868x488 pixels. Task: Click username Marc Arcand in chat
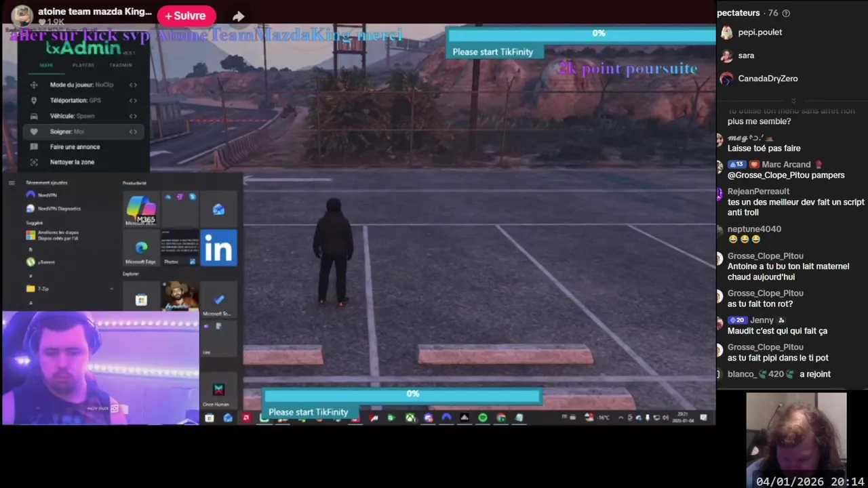point(786,165)
